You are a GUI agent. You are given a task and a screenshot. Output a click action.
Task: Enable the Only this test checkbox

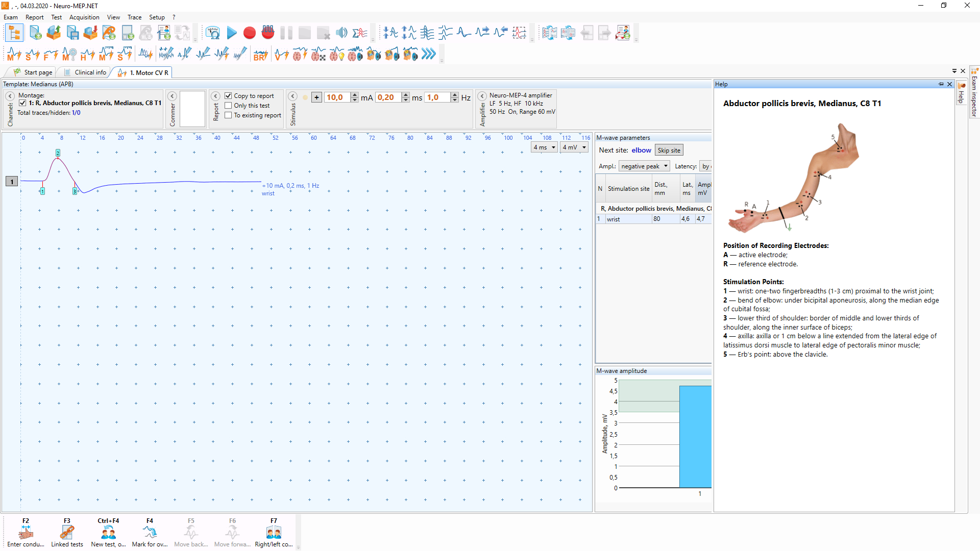click(228, 106)
